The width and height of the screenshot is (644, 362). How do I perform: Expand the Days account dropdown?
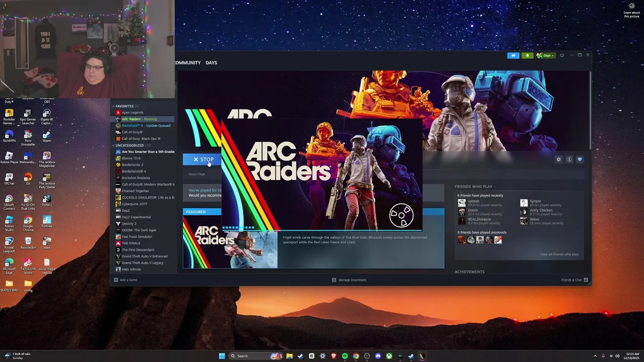545,55
